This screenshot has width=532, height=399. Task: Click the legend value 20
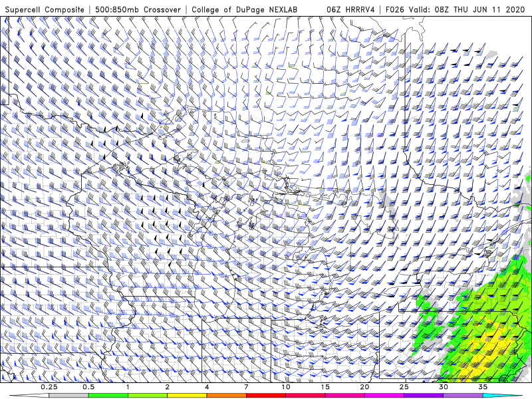[364, 387]
